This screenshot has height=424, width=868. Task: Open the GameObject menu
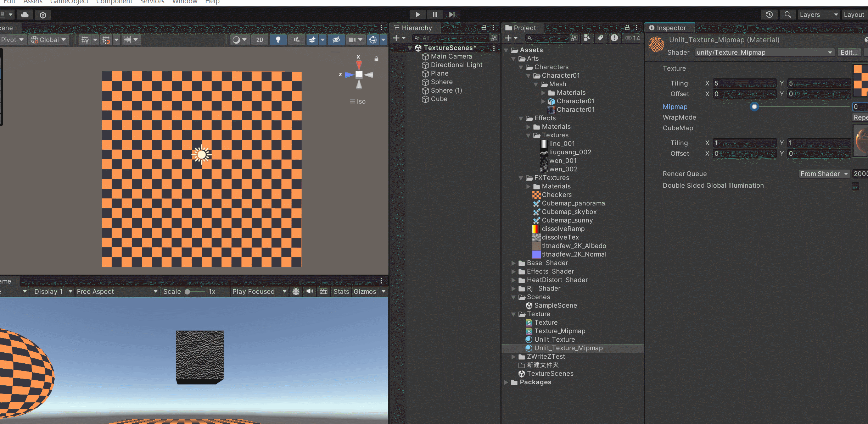point(69,2)
